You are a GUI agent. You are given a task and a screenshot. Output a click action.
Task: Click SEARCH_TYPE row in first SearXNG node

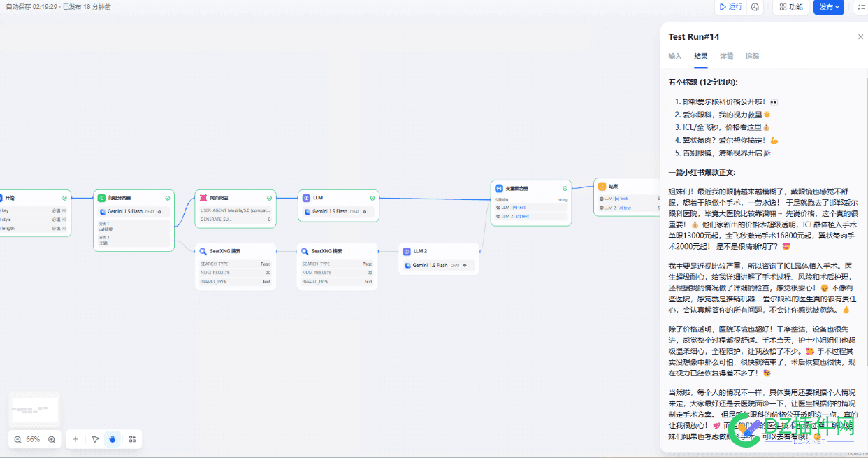point(236,264)
